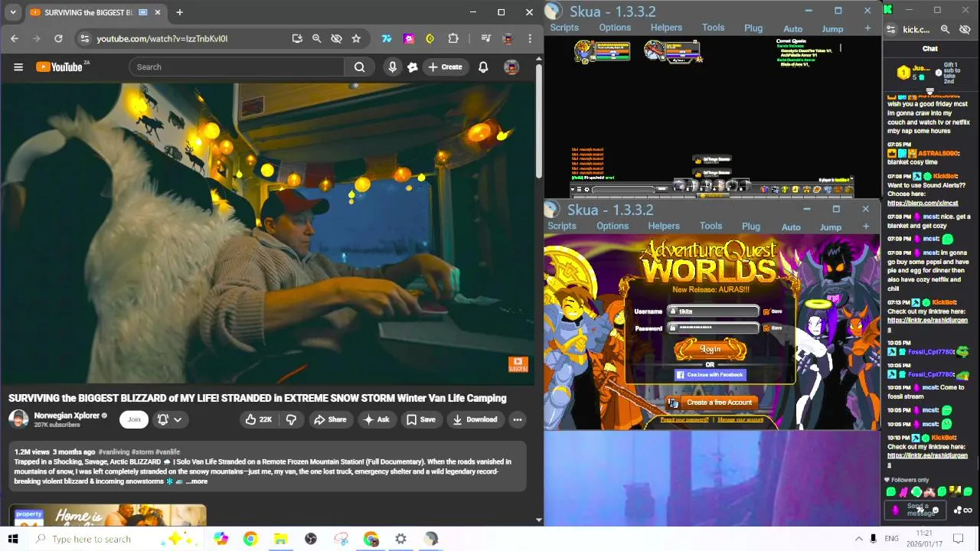The height and width of the screenshot is (551, 980).
Task: Dislike the video with thumbs-down
Action: point(291,419)
